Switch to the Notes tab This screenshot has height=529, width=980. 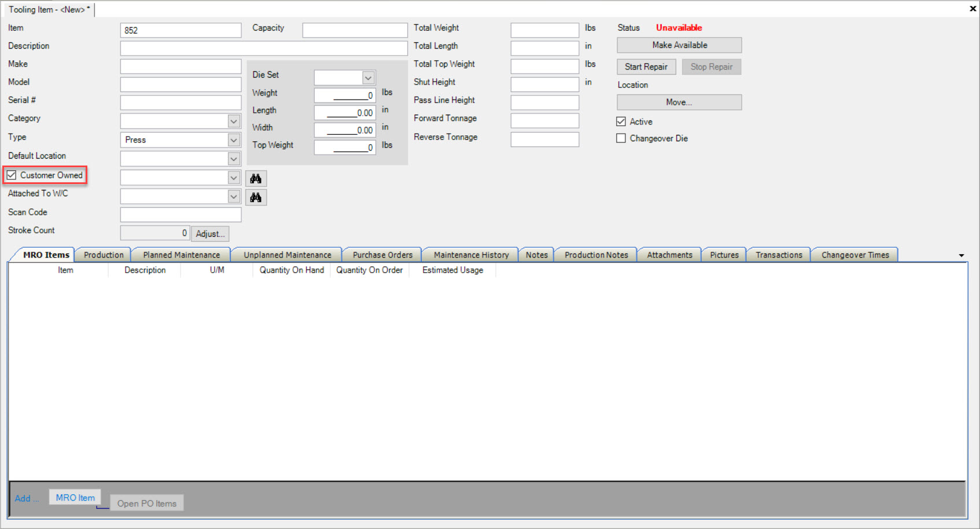pyautogui.click(x=536, y=255)
